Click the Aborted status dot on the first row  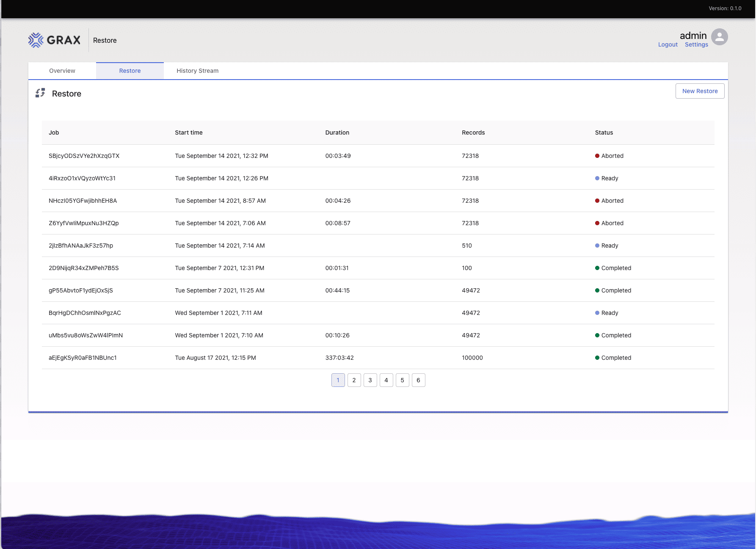click(598, 156)
